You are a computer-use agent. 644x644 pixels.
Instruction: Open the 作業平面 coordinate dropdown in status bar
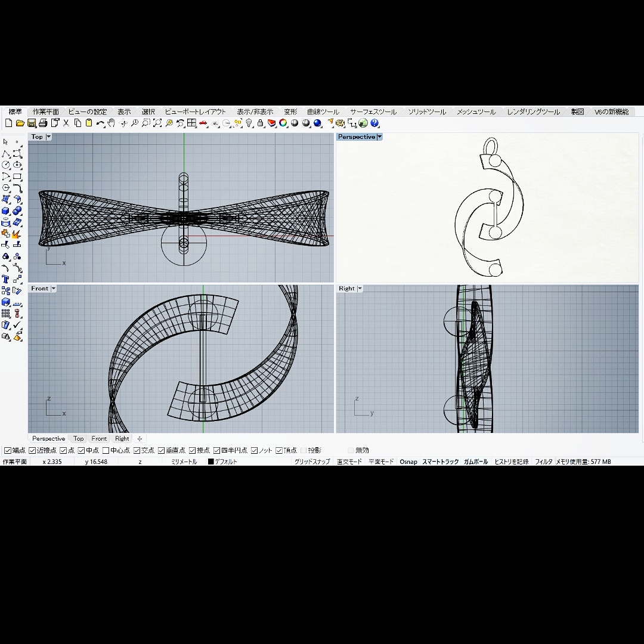pyautogui.click(x=15, y=462)
